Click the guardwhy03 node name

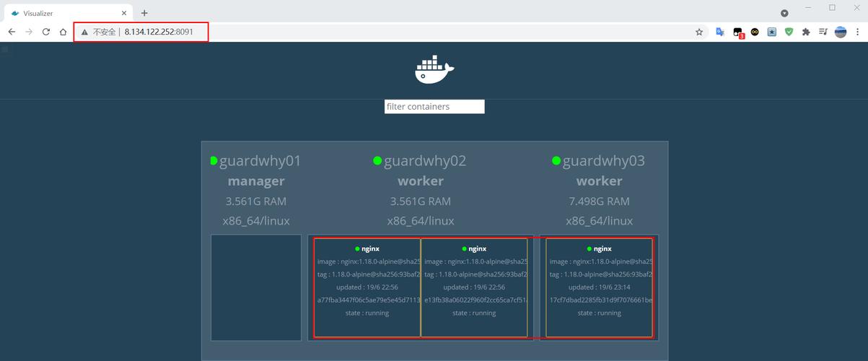pos(604,161)
